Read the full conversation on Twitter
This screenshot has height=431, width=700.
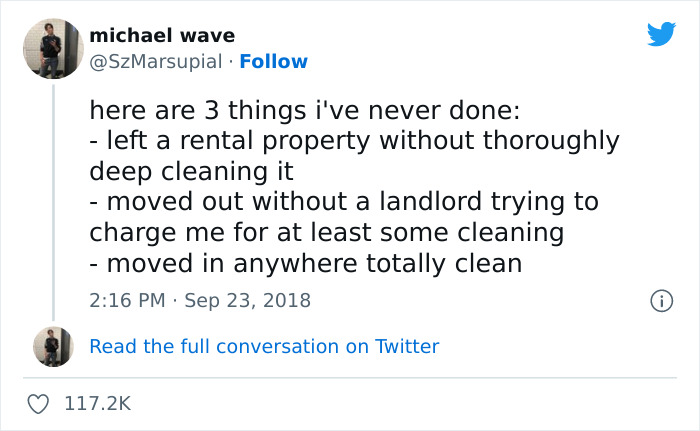coord(264,346)
